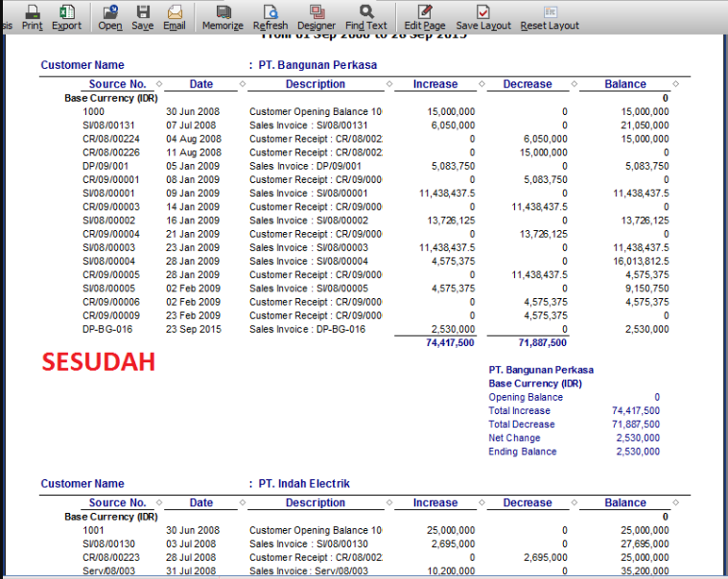The height and width of the screenshot is (579, 728).
Task: Click increase total 74,417,500 under table
Action: coord(450,343)
